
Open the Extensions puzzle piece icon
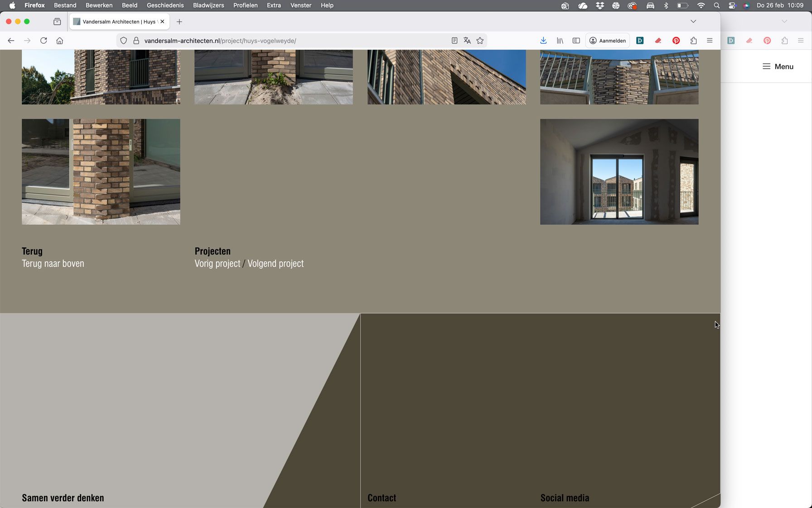693,41
